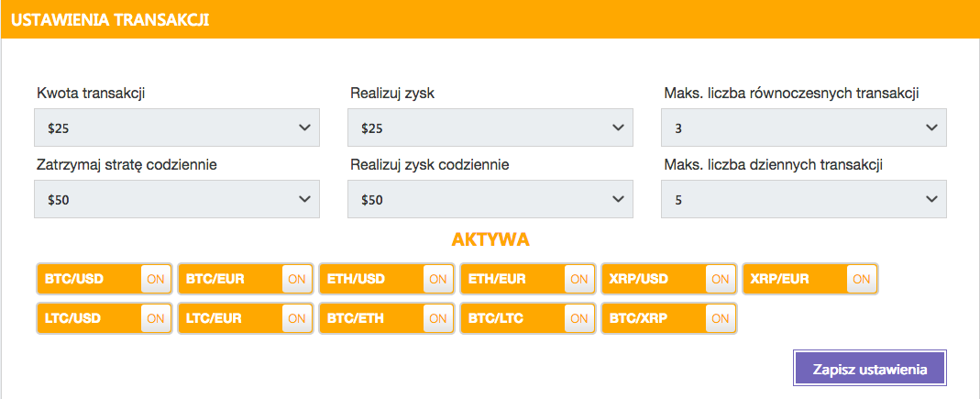Disable the BTC/EUR pair toggle
980x399 pixels.
click(x=296, y=279)
